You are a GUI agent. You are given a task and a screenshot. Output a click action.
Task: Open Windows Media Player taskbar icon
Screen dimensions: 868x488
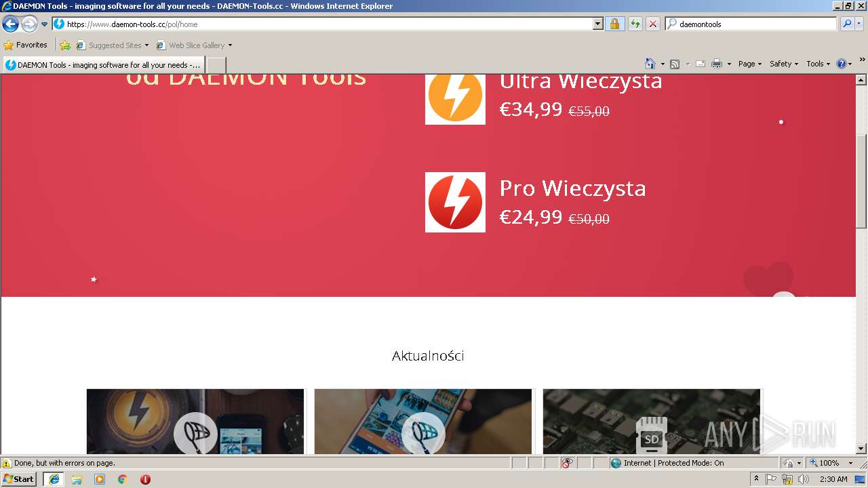[100, 479]
